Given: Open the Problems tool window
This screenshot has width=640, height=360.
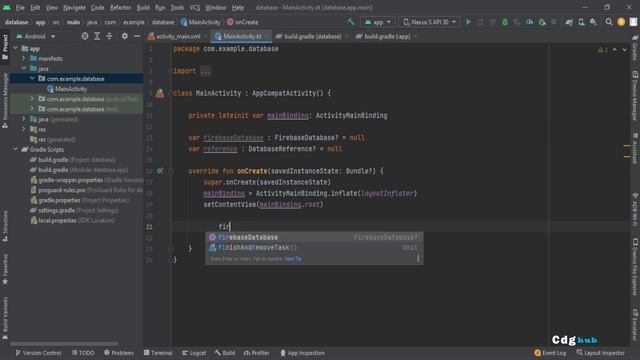Looking at the screenshot, I should coord(119,353).
